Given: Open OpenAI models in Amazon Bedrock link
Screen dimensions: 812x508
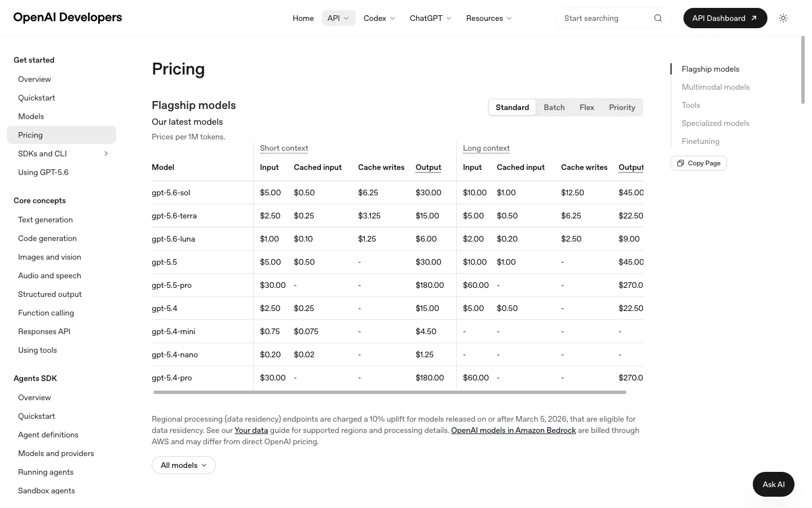Looking at the screenshot, I should 513,430.
